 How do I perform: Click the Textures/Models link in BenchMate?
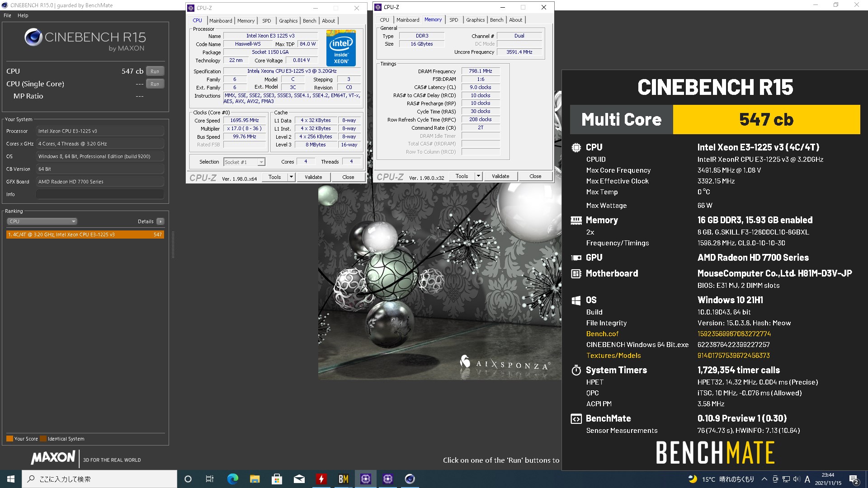click(613, 356)
